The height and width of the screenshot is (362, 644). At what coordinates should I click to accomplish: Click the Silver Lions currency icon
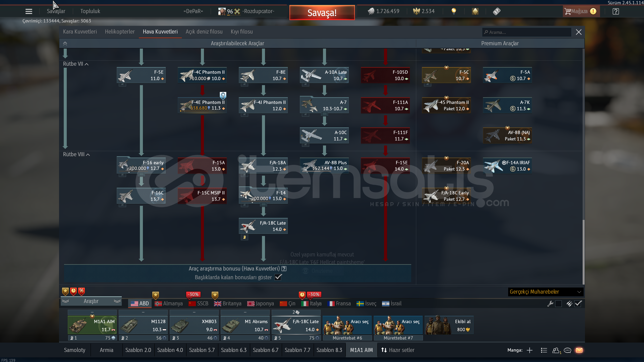point(371,11)
